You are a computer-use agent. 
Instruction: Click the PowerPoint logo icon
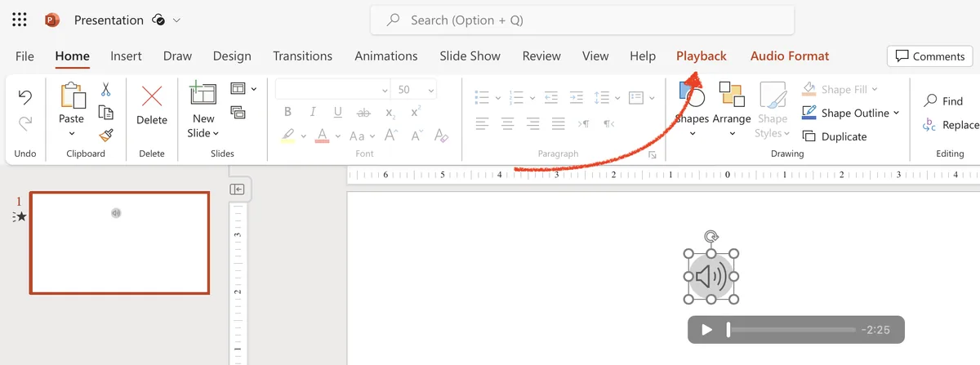point(52,20)
